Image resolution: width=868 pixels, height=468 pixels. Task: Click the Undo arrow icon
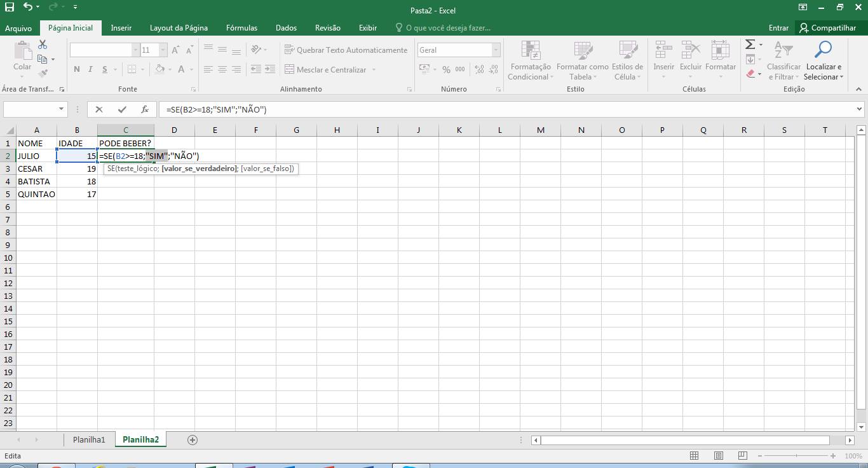[x=28, y=8]
